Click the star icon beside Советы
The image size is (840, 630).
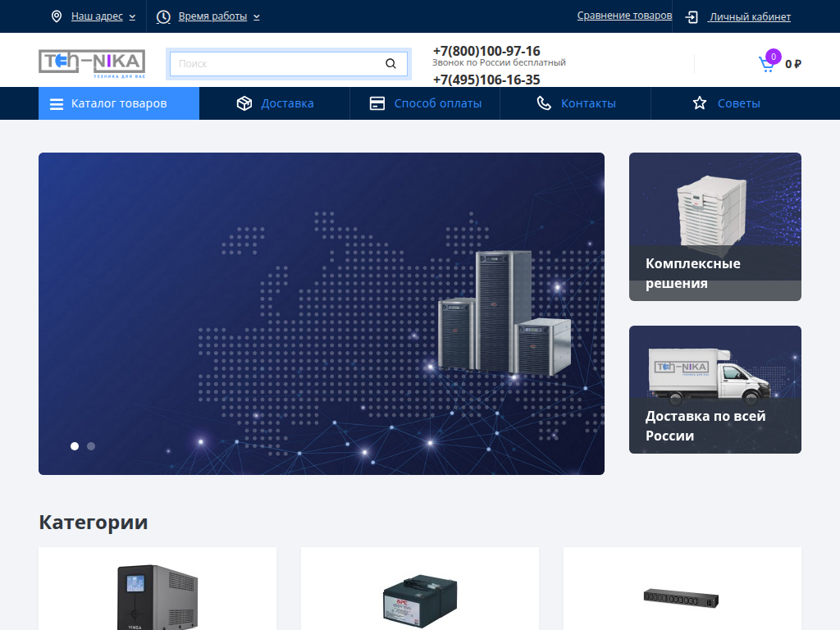[x=699, y=103]
